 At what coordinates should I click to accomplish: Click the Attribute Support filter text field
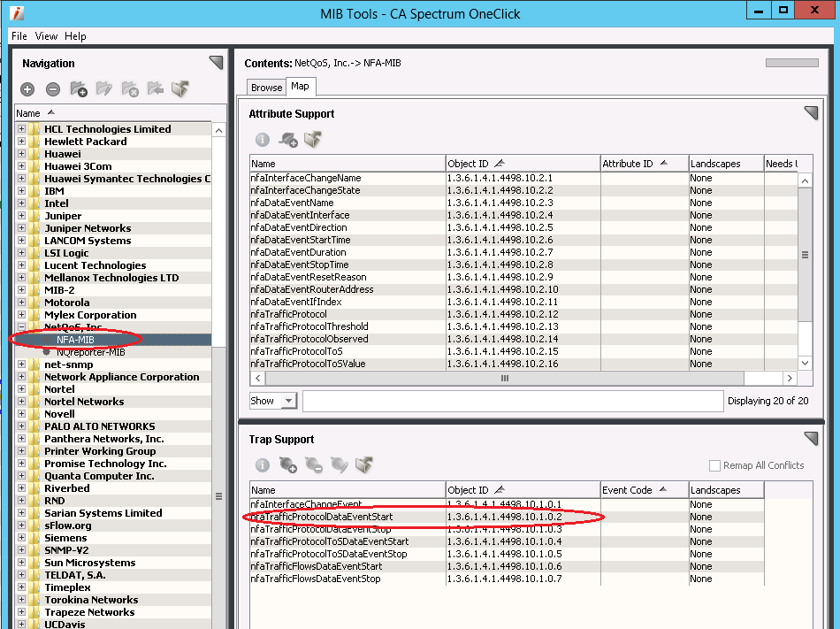point(511,401)
